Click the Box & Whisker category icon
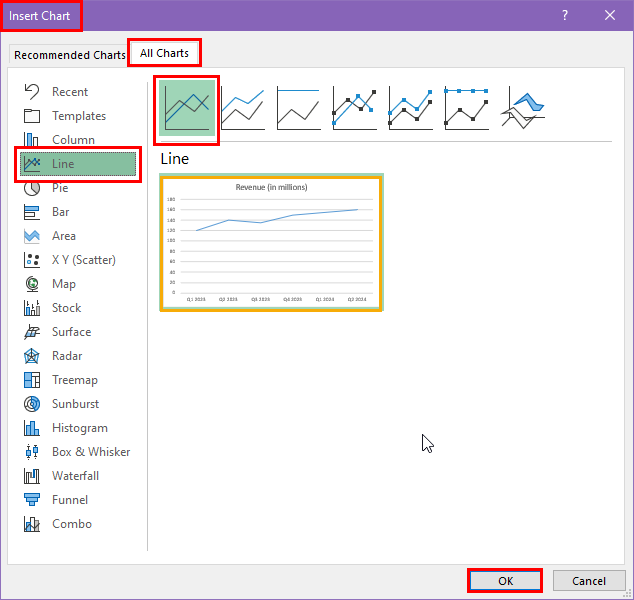 32,452
